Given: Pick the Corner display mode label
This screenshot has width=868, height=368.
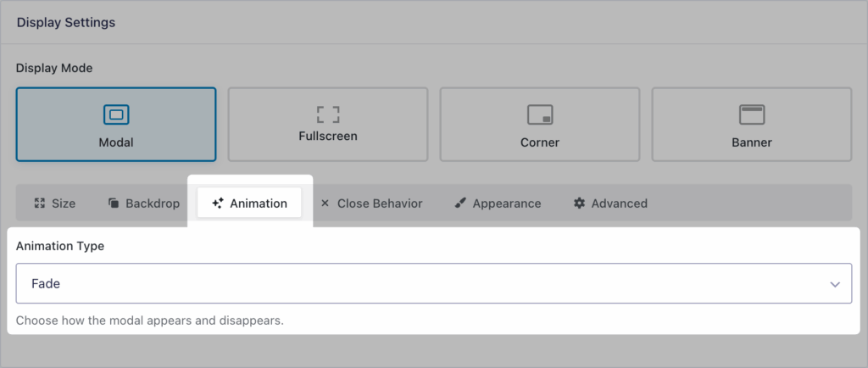Looking at the screenshot, I should pyautogui.click(x=540, y=142).
